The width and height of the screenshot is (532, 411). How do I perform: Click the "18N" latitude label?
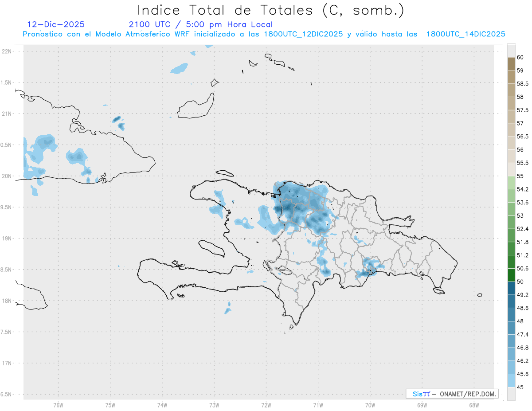[8, 301]
